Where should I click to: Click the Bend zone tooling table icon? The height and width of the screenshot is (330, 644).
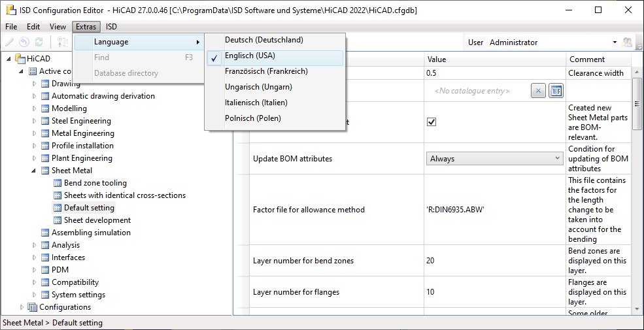(58, 183)
